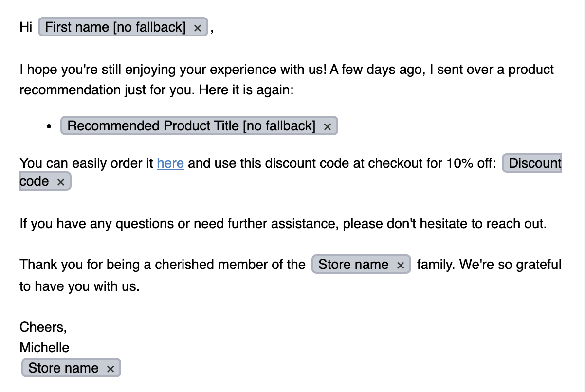Click the 'Hi' greeting word
This screenshot has width=585, height=392.
click(26, 27)
